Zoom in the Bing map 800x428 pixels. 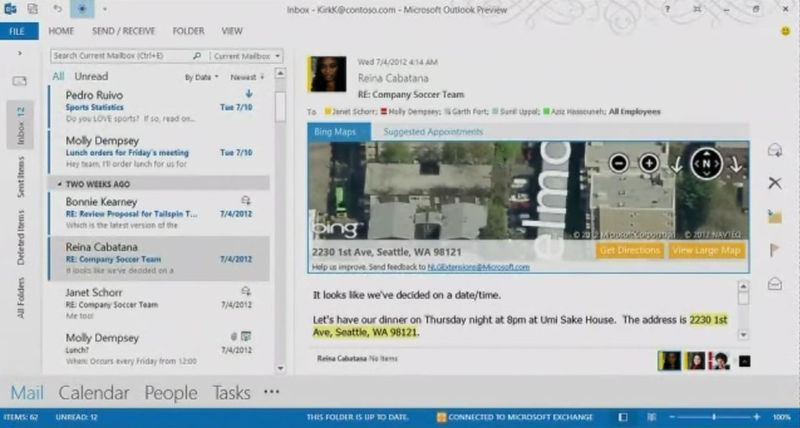(649, 163)
